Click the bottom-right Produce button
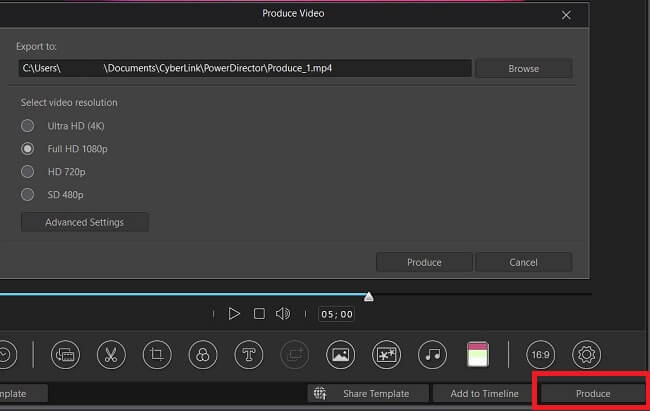This screenshot has width=650, height=411. [x=593, y=393]
